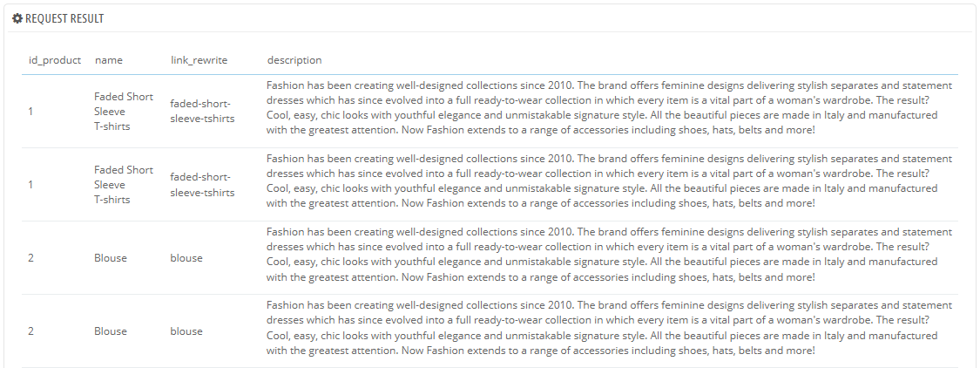Click blouse link_rewrite in fourth row
Screen dimensions: 980x368
tap(186, 331)
